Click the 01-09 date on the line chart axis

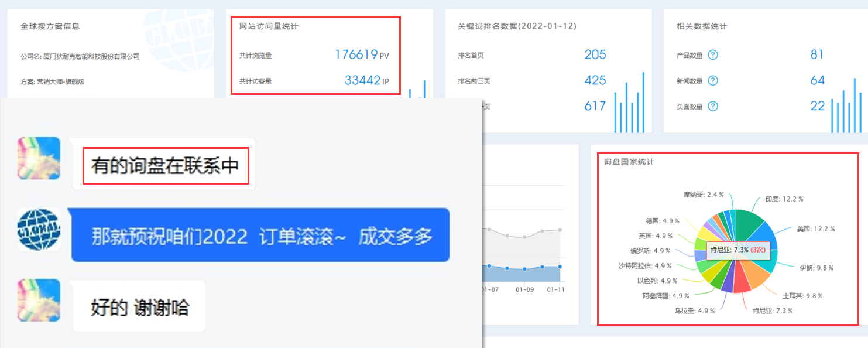524,290
